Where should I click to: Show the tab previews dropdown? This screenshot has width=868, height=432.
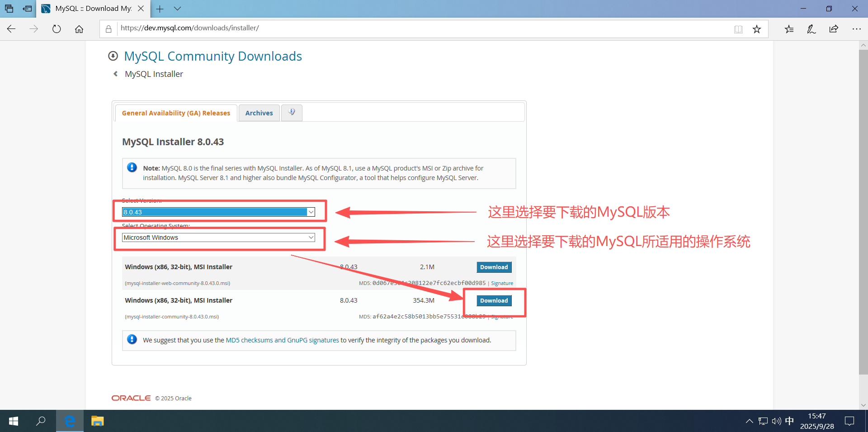(178, 9)
